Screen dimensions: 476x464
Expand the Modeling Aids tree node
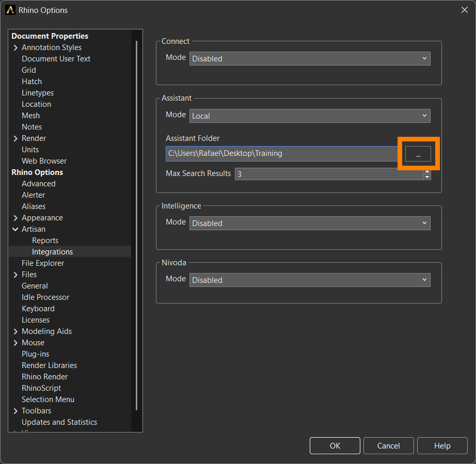[15, 331]
